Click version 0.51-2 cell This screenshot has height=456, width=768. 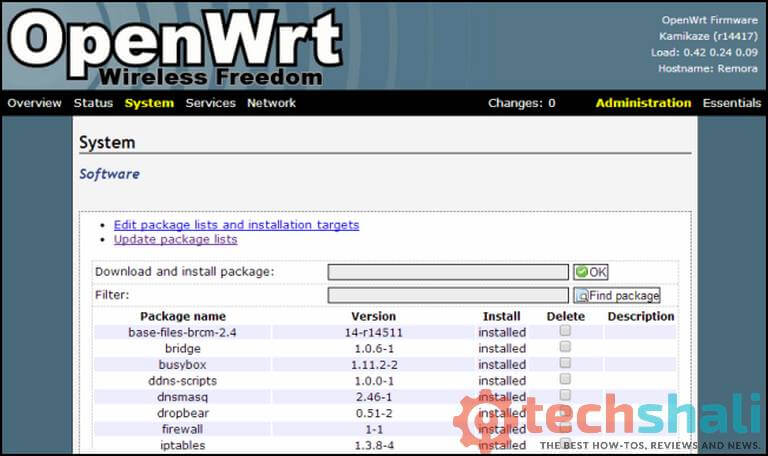tap(374, 413)
